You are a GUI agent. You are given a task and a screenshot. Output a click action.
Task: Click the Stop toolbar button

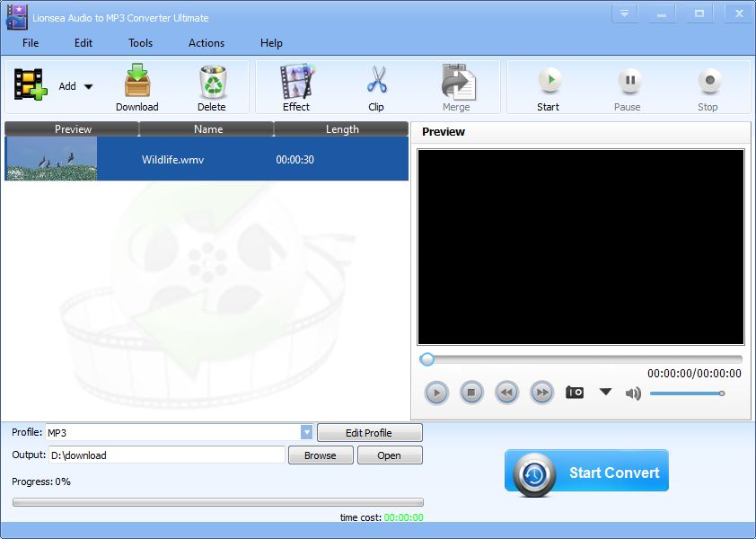point(708,87)
